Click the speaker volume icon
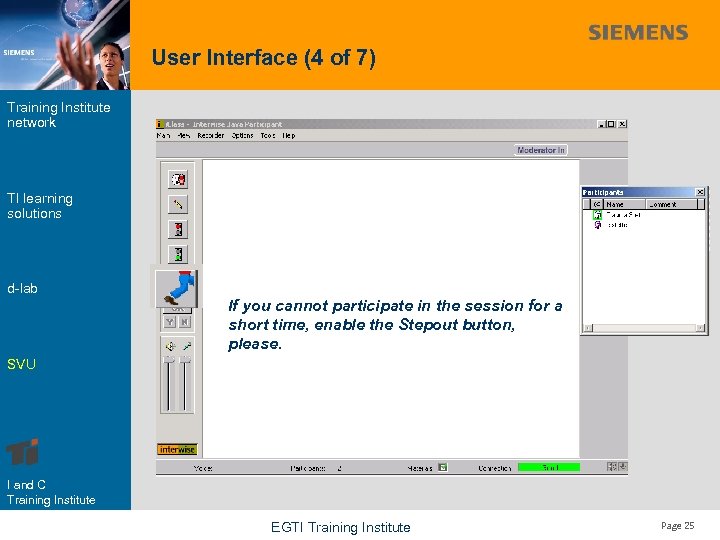Screen dimensions: 720x540 pyautogui.click(x=170, y=346)
